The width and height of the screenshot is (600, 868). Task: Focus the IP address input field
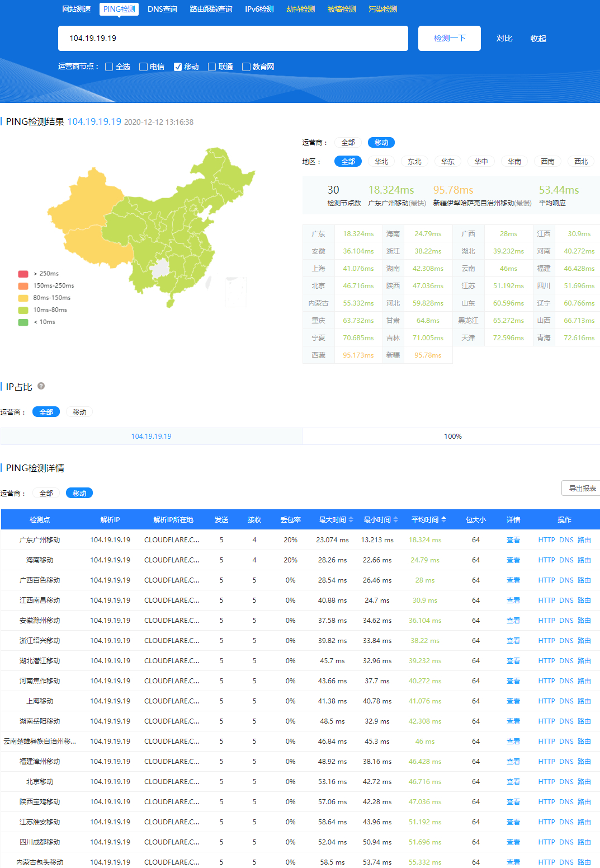click(233, 38)
